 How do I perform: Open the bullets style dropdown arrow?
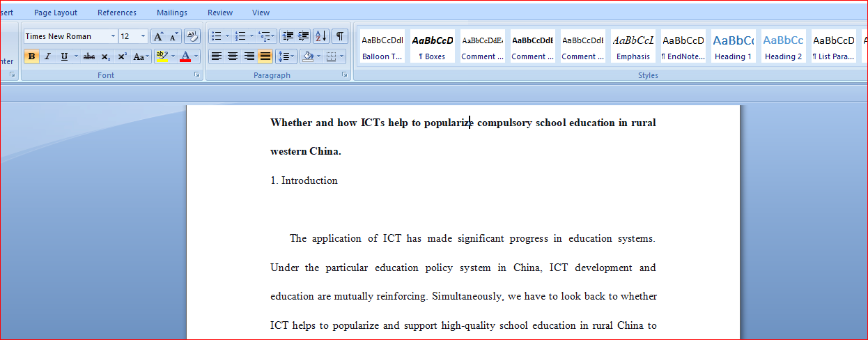click(227, 36)
